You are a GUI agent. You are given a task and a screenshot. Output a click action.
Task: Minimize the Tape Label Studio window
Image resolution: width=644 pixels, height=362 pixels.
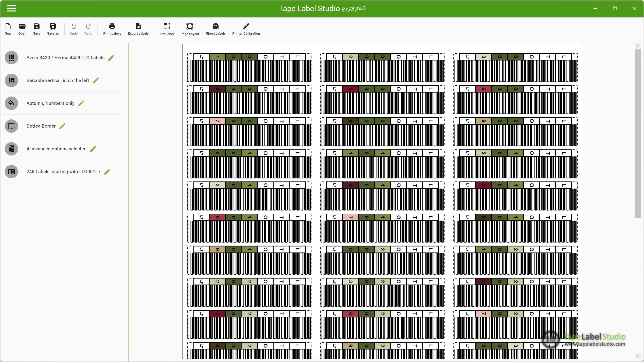595,8
